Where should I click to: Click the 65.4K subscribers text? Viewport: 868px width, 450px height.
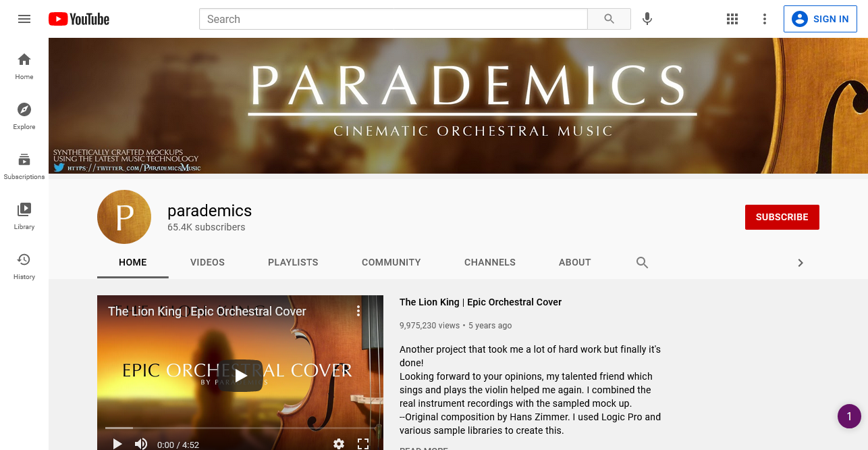207,227
